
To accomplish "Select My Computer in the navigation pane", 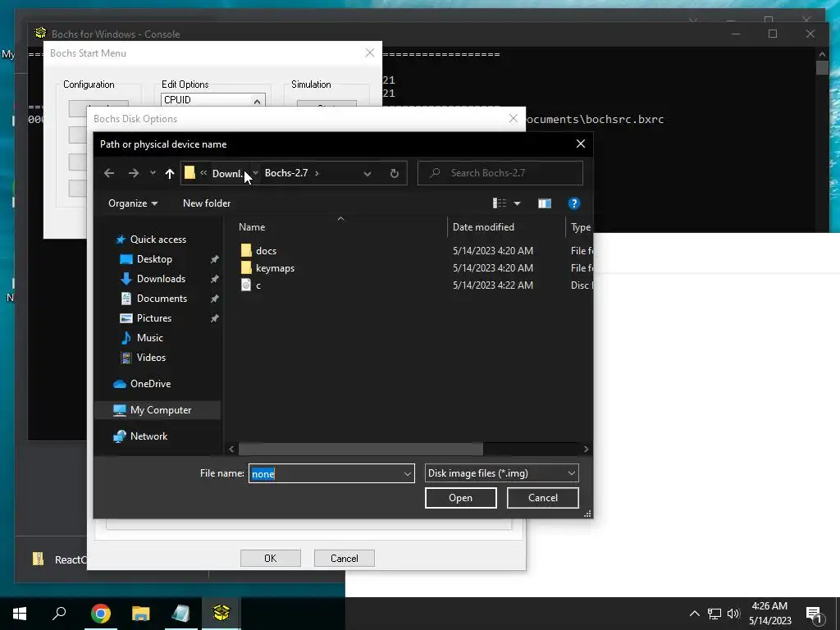I will click(x=158, y=410).
